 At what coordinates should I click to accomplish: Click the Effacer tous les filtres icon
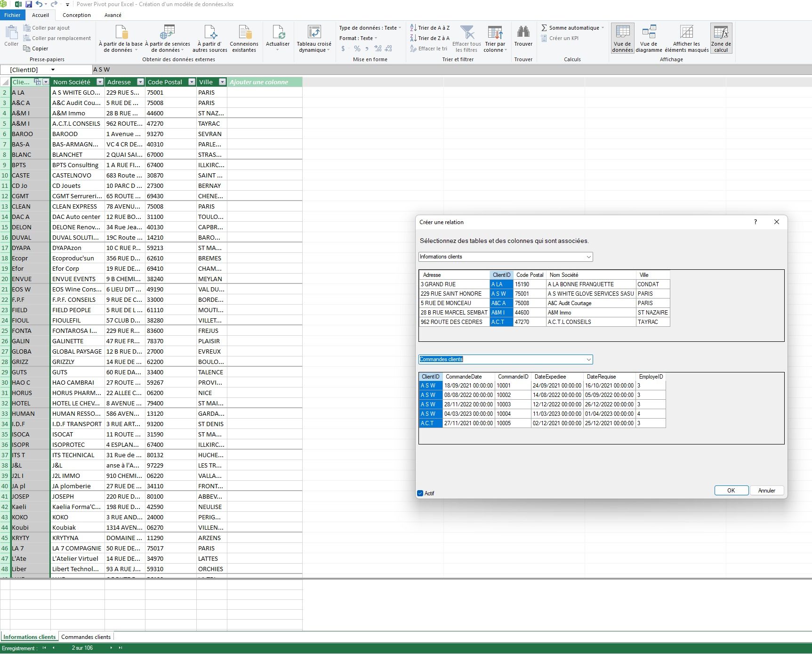click(466, 39)
